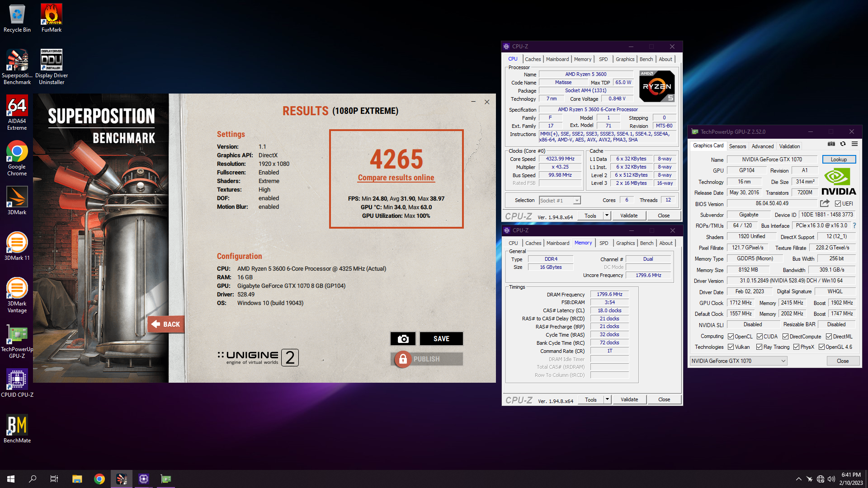Click SAVE button in Superposition results
868x488 pixels.
[x=441, y=339]
